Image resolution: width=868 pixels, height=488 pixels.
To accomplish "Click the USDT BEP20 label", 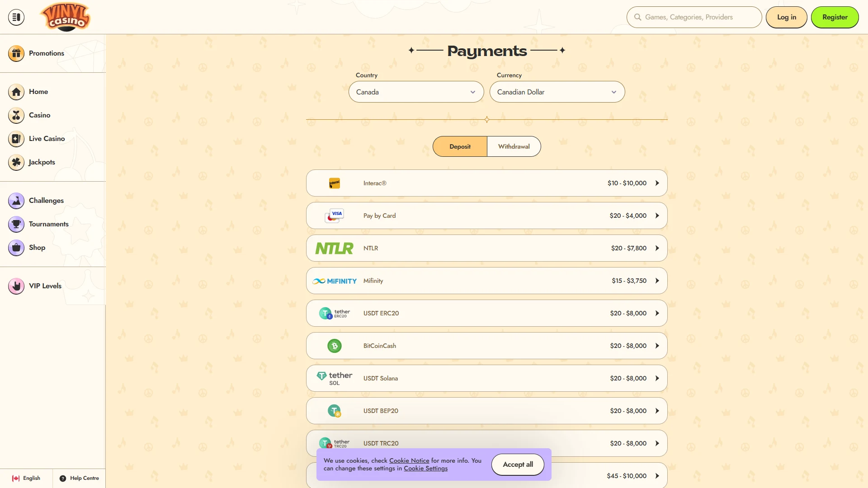I will pos(381,411).
